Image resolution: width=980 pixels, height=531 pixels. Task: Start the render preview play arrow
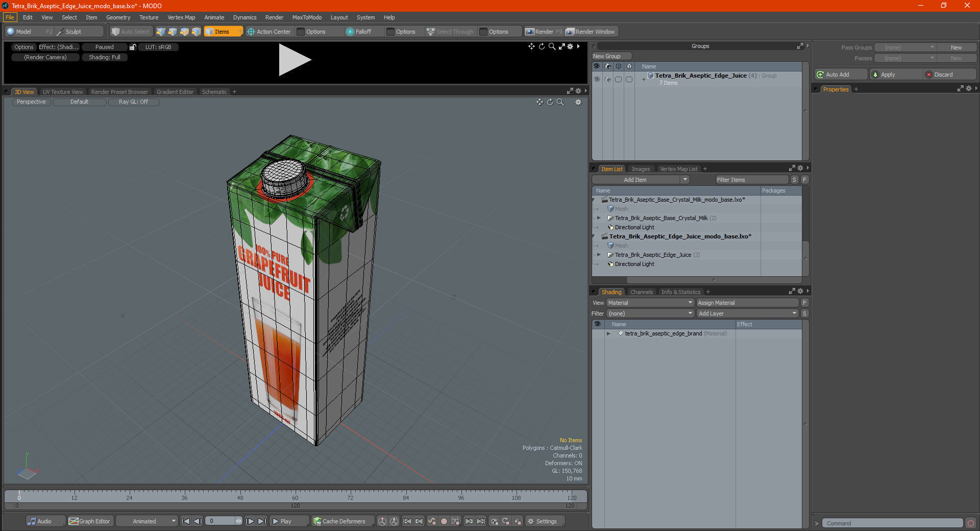click(294, 60)
